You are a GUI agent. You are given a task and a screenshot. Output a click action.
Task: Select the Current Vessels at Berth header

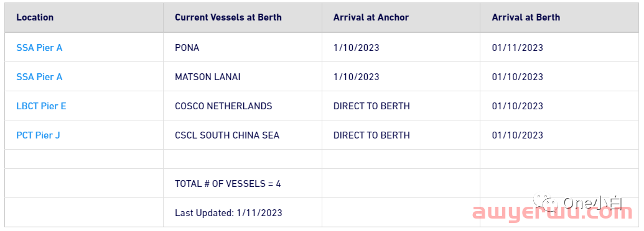[x=228, y=17]
